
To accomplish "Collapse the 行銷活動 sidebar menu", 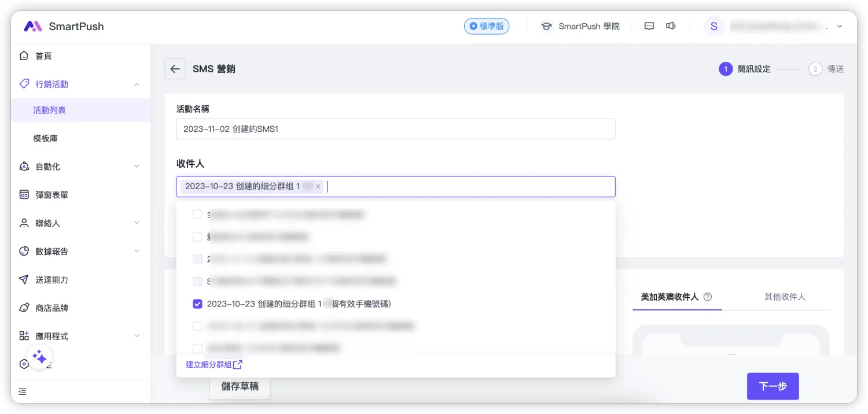I will [137, 84].
